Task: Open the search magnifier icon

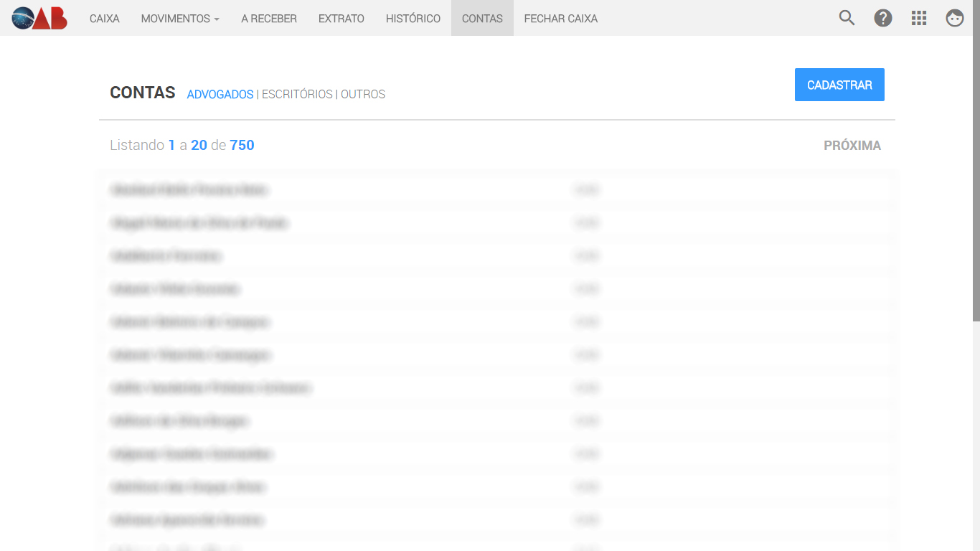Action: click(x=847, y=18)
